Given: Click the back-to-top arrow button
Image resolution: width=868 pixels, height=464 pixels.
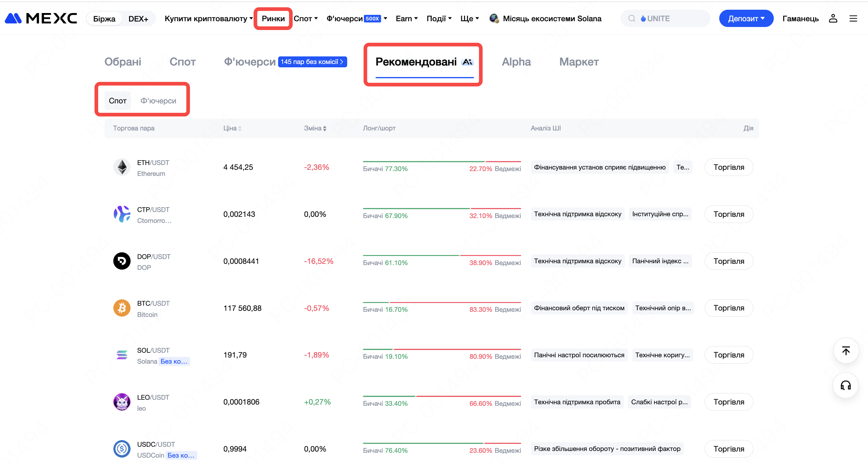Looking at the screenshot, I should click(846, 351).
